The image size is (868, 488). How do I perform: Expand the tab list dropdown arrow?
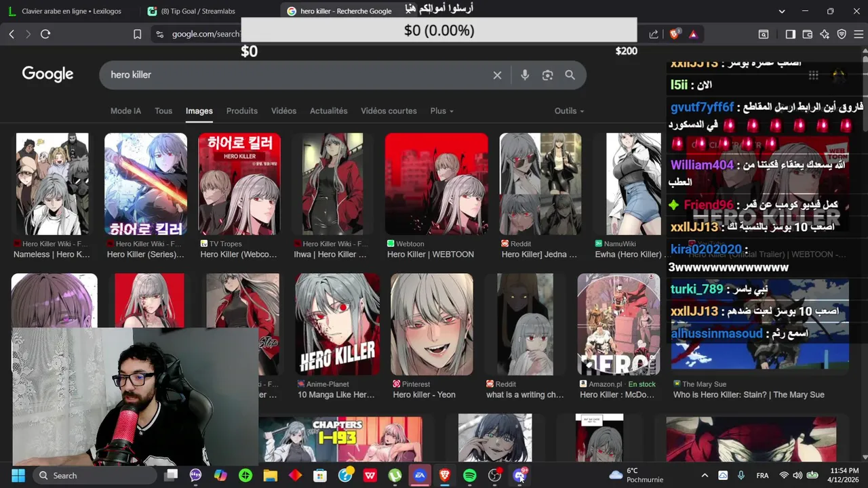click(782, 11)
